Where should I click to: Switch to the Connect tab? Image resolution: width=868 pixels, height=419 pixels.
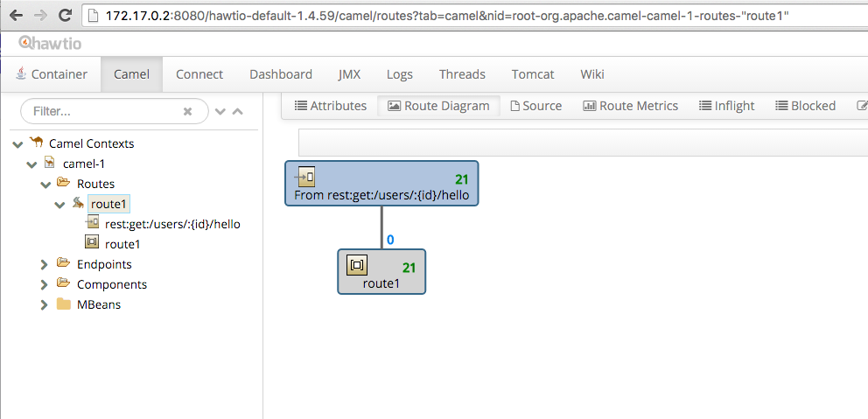tap(199, 74)
